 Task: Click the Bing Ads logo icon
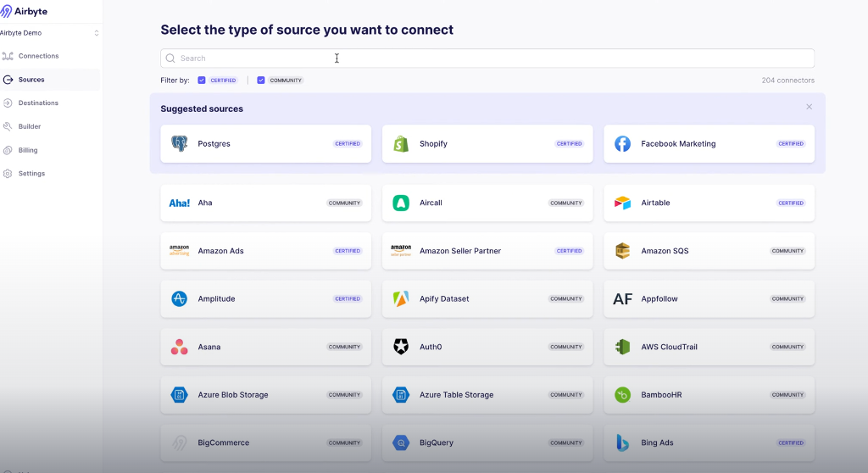622,442
